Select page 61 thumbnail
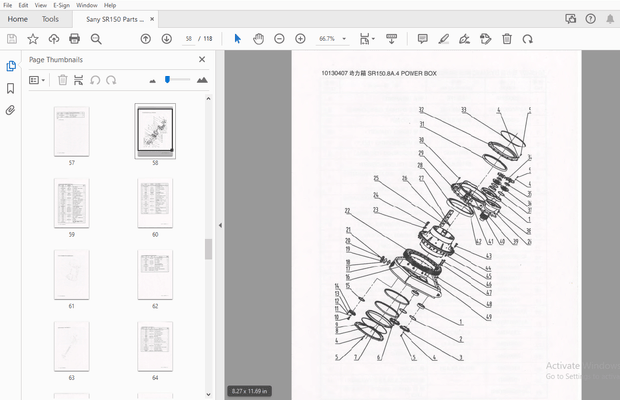The width and height of the screenshot is (620, 400). (72, 275)
